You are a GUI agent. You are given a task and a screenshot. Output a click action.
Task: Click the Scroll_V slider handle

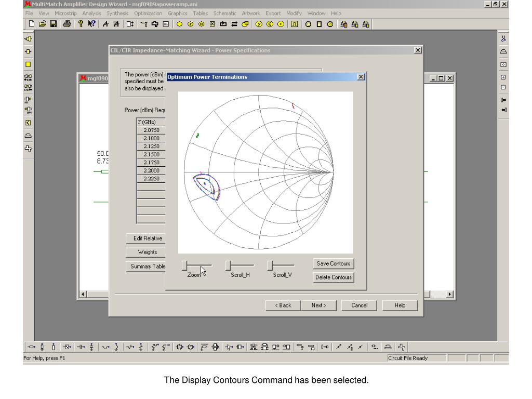[x=270, y=265]
